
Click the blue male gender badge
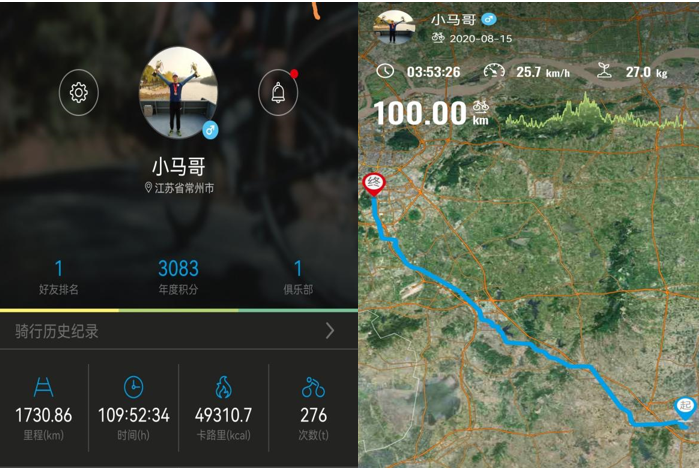[210, 130]
